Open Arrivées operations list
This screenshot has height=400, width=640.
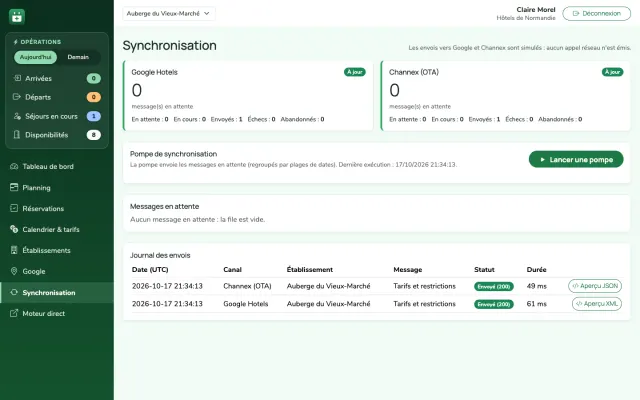click(x=57, y=78)
